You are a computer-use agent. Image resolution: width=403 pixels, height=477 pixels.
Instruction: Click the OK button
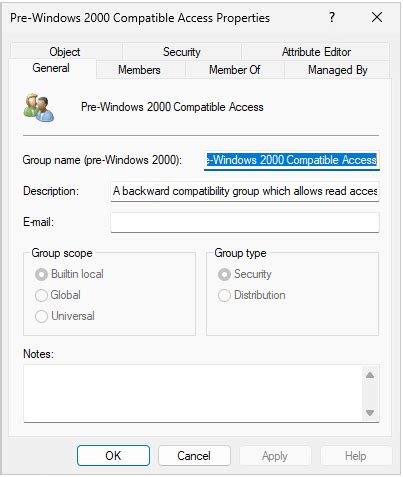[113, 456]
